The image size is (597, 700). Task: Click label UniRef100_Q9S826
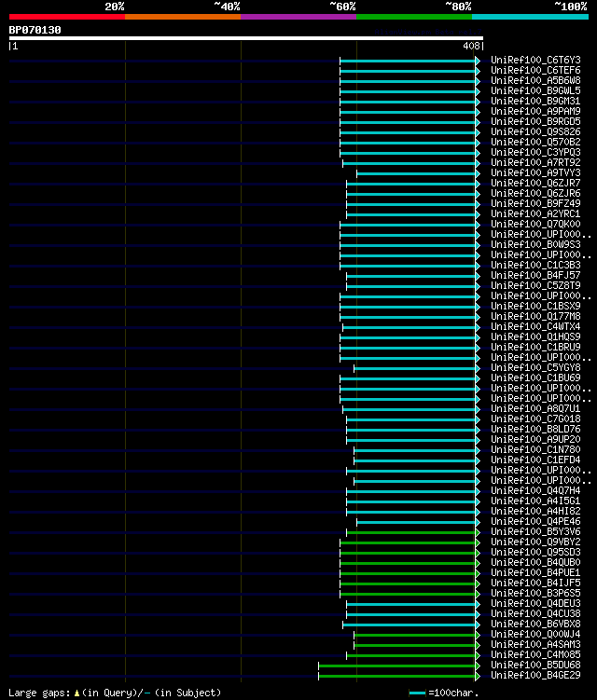535,131
